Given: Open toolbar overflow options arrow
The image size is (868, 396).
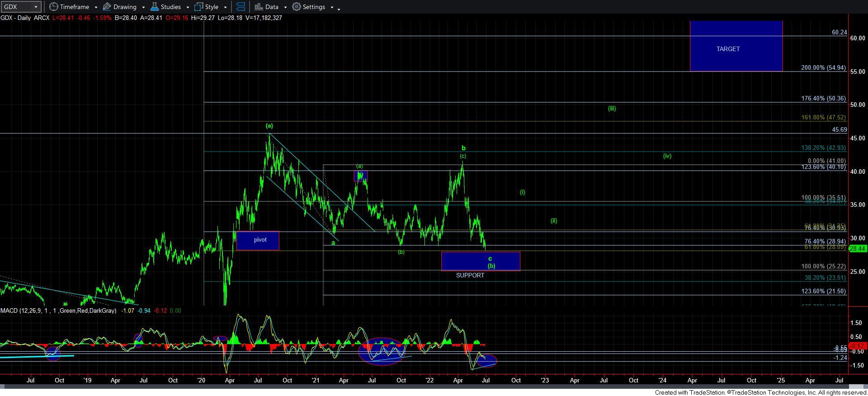Looking at the screenshot, I should point(339,9).
